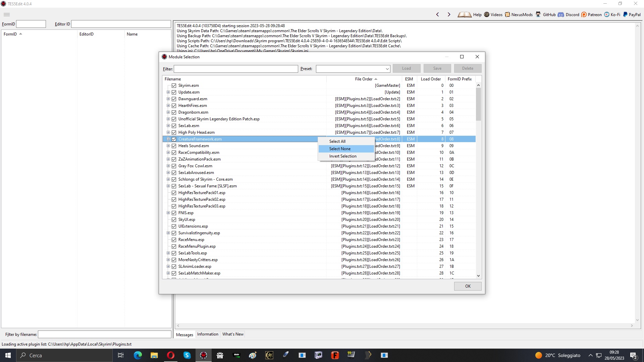Open weather widget 20°C Soleggiato
644x362 pixels.
558,355
